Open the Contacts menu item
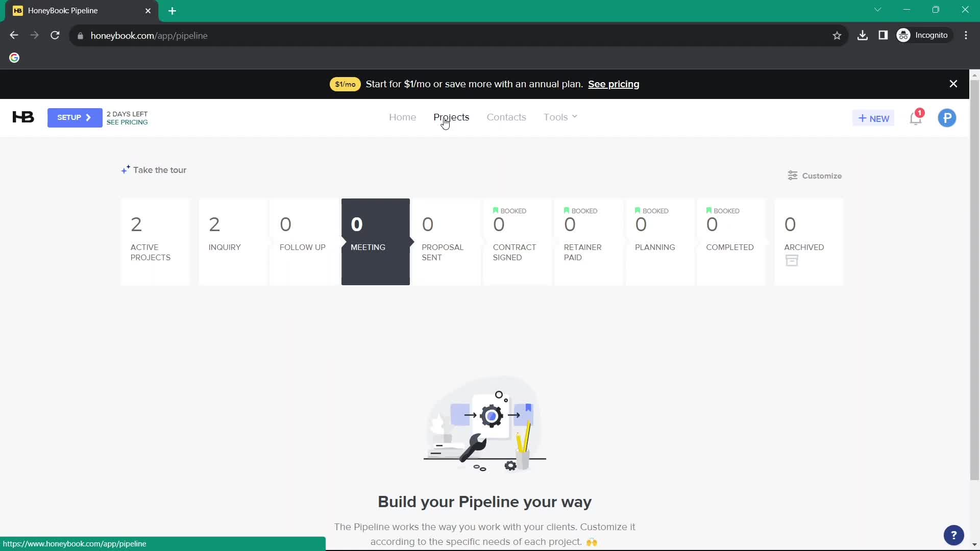The image size is (980, 551). coord(506,117)
